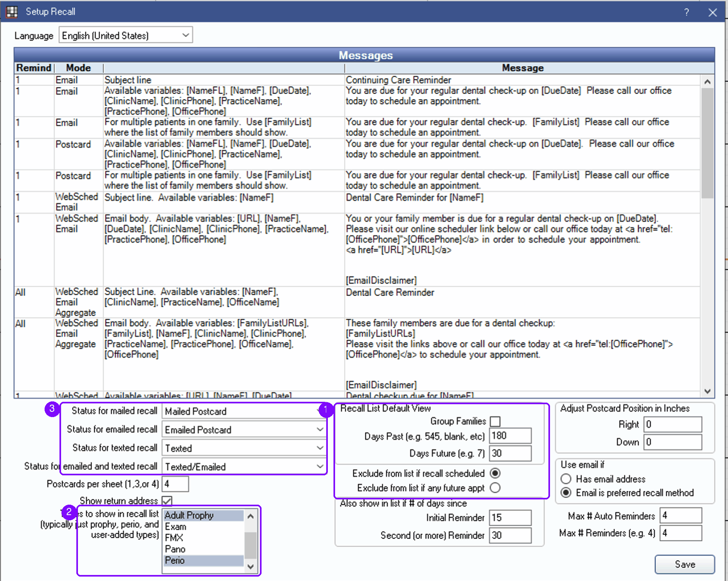Select Exam in recall types list
This screenshot has height=581, width=728.
click(x=203, y=526)
